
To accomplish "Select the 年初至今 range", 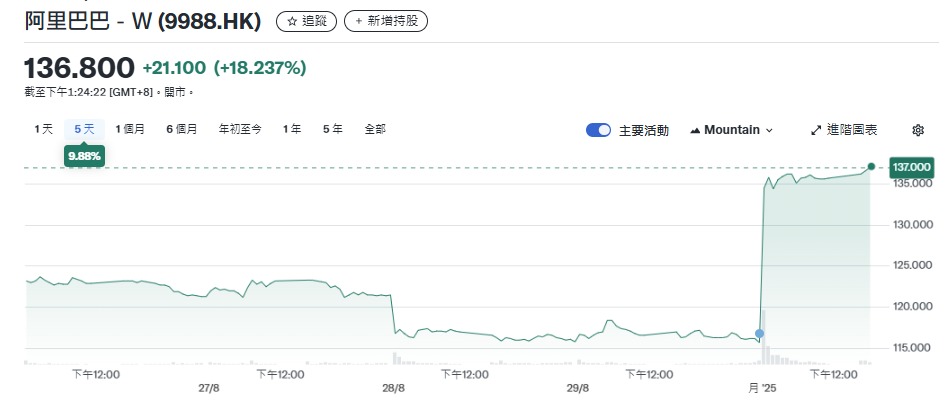I will coord(240,129).
